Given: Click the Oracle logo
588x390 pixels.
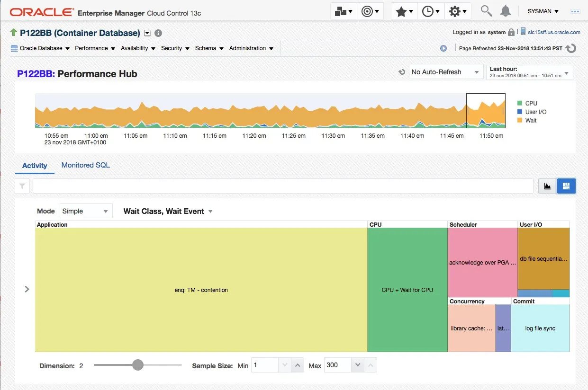Looking at the screenshot, I should (x=41, y=12).
